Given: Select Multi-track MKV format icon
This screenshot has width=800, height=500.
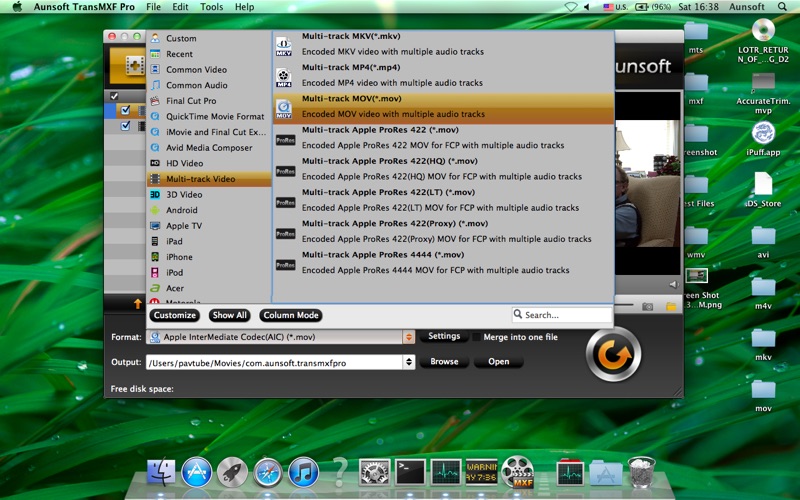Looking at the screenshot, I should (x=284, y=45).
